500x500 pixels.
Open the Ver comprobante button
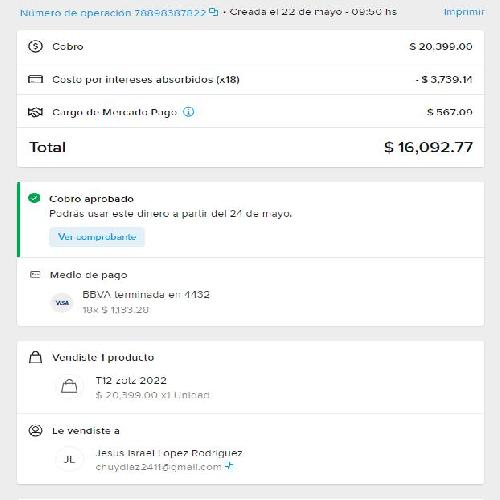tap(97, 237)
